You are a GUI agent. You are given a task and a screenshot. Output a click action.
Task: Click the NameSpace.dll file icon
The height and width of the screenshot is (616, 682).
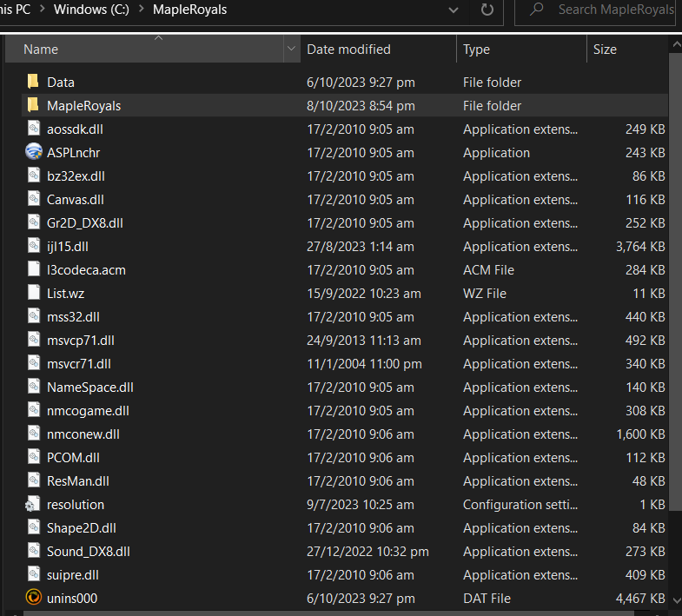point(34,387)
